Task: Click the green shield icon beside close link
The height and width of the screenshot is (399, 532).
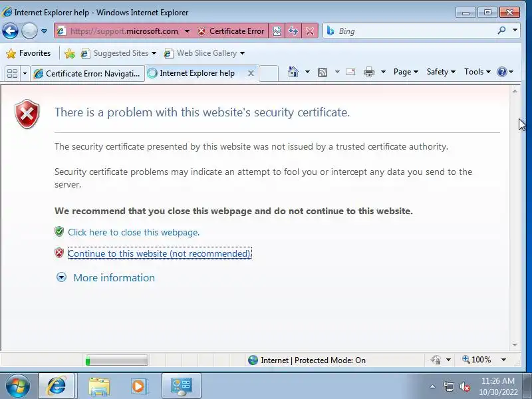Action: 59,231
